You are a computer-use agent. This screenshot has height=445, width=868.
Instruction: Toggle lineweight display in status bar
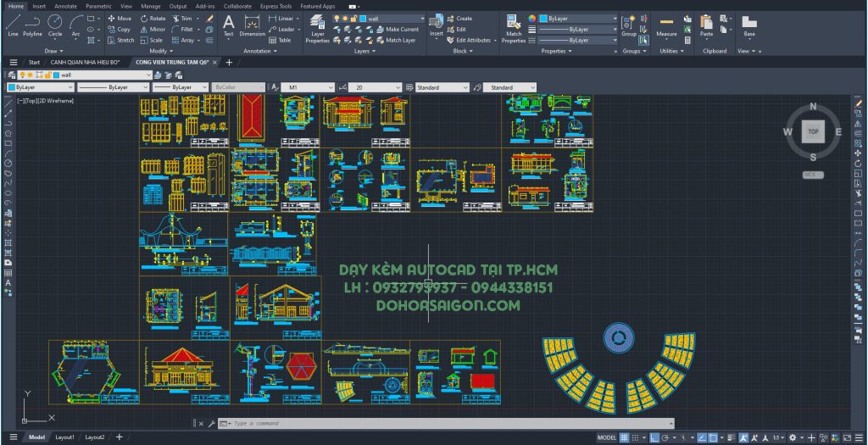732,438
